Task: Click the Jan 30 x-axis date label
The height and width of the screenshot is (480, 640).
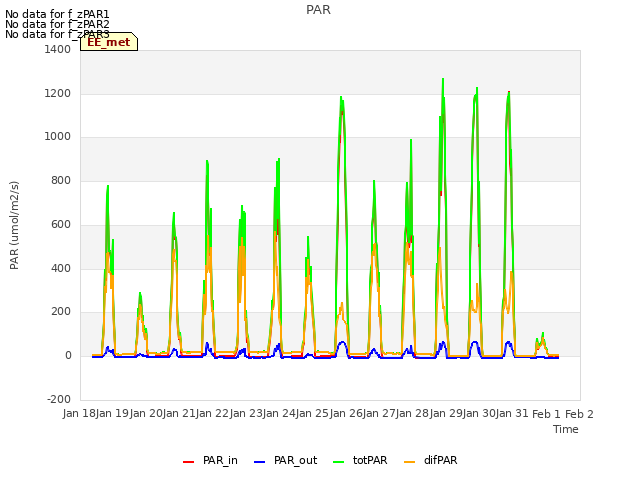Action: click(479, 414)
